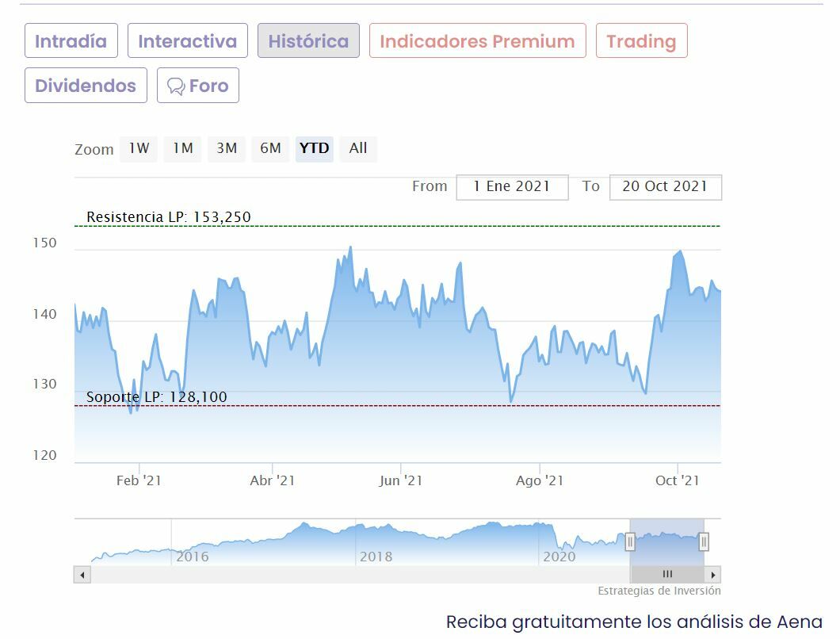Grab the left range handle in navigator
Screen dimensions: 840x639
coord(630,542)
